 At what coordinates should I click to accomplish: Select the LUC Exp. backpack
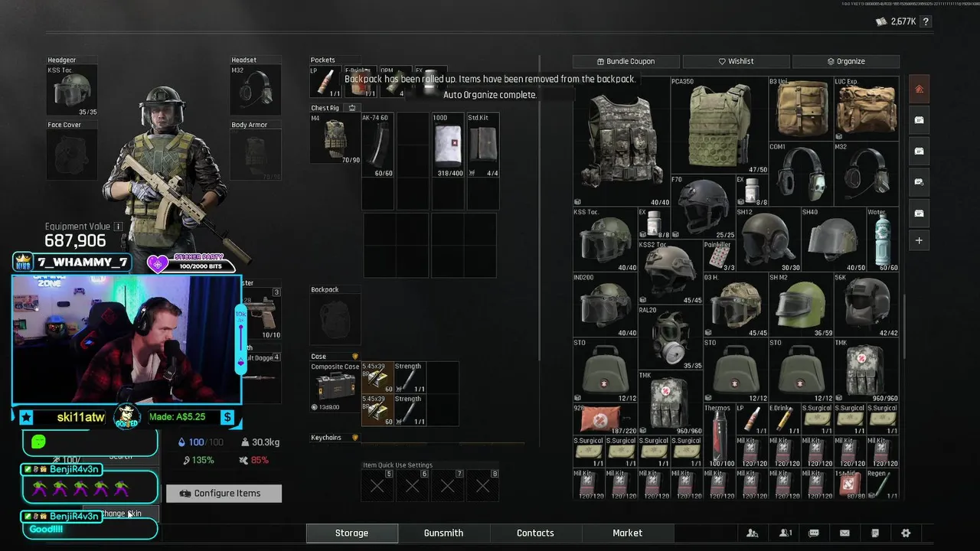[x=867, y=109]
